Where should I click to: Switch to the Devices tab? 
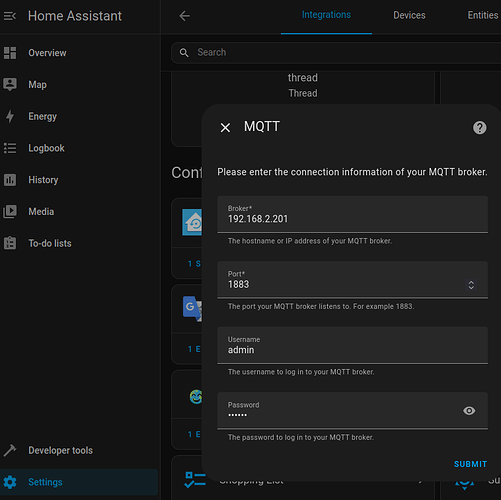click(x=409, y=15)
